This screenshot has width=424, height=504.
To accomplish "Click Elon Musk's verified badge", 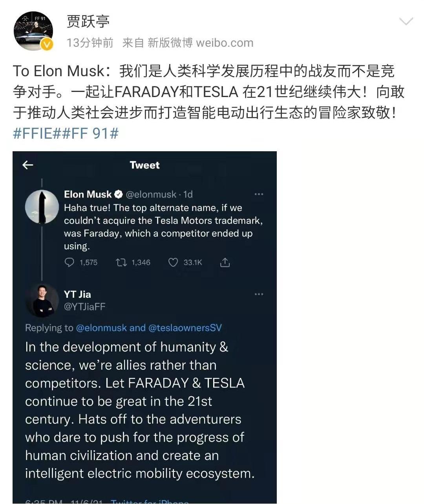I will [x=118, y=194].
